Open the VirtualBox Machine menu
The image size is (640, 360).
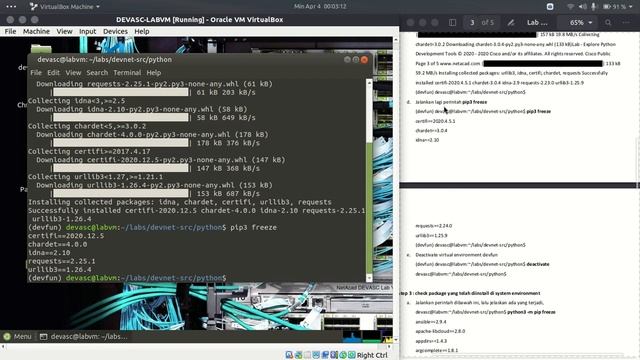click(x=36, y=31)
